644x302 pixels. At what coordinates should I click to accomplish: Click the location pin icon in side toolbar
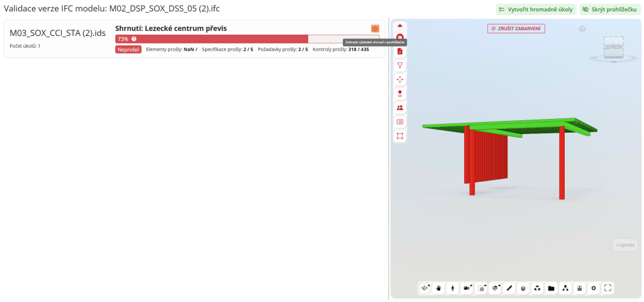click(400, 94)
